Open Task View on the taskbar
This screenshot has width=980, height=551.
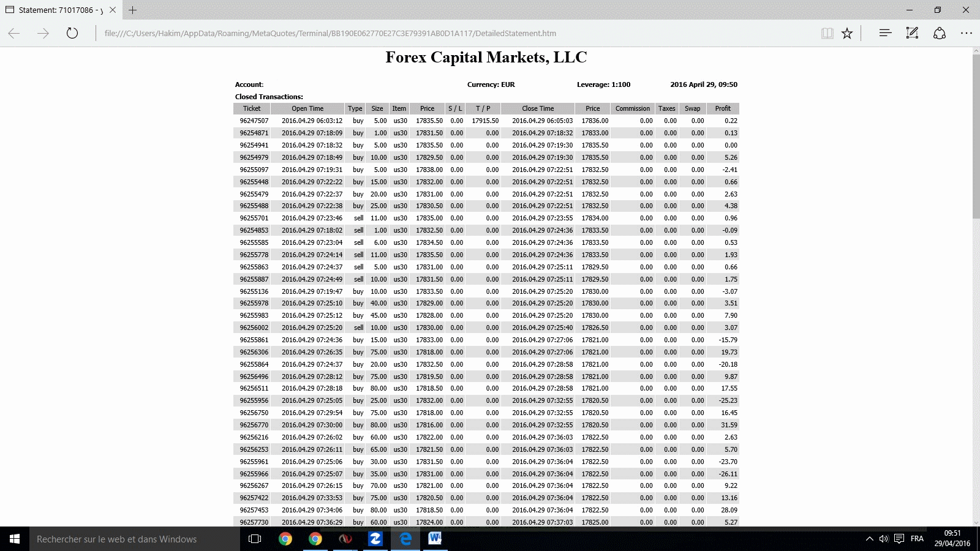pos(255,539)
